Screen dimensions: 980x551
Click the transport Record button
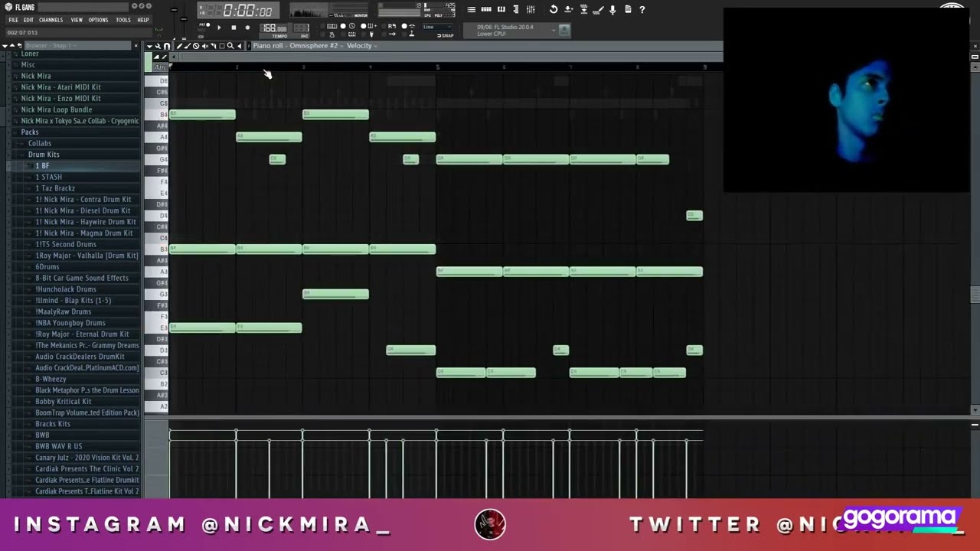tap(247, 28)
